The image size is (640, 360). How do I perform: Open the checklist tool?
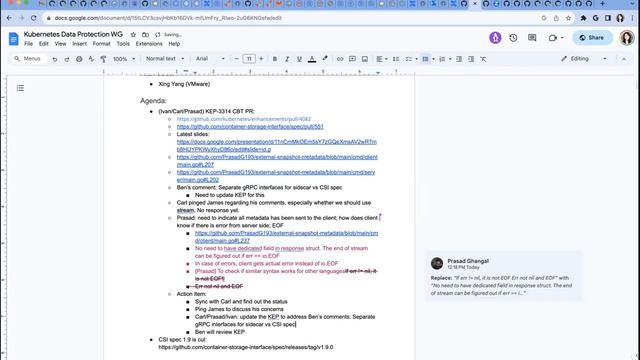tap(409, 59)
